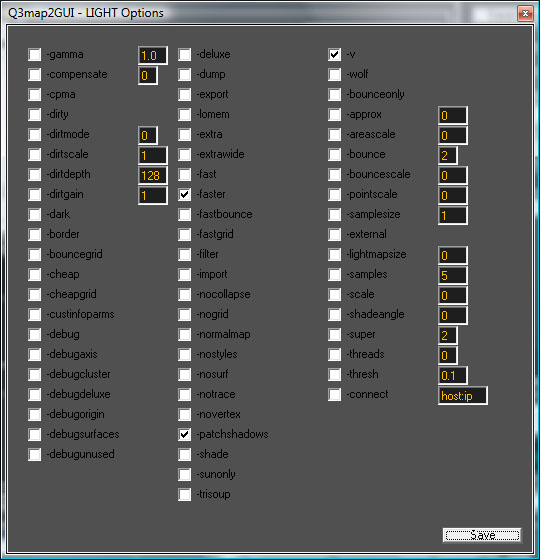Check the -fast option
540x560 pixels.
pyautogui.click(x=185, y=175)
